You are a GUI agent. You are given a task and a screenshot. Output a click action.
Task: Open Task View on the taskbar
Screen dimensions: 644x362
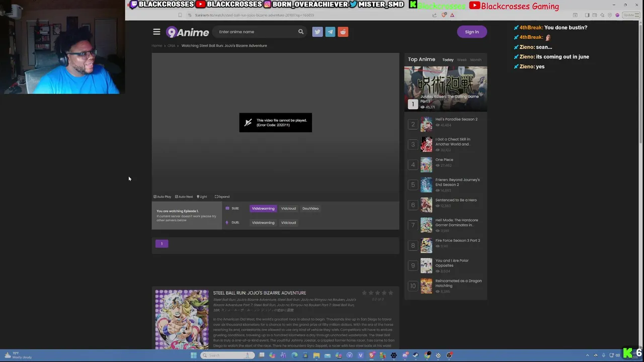click(x=262, y=355)
